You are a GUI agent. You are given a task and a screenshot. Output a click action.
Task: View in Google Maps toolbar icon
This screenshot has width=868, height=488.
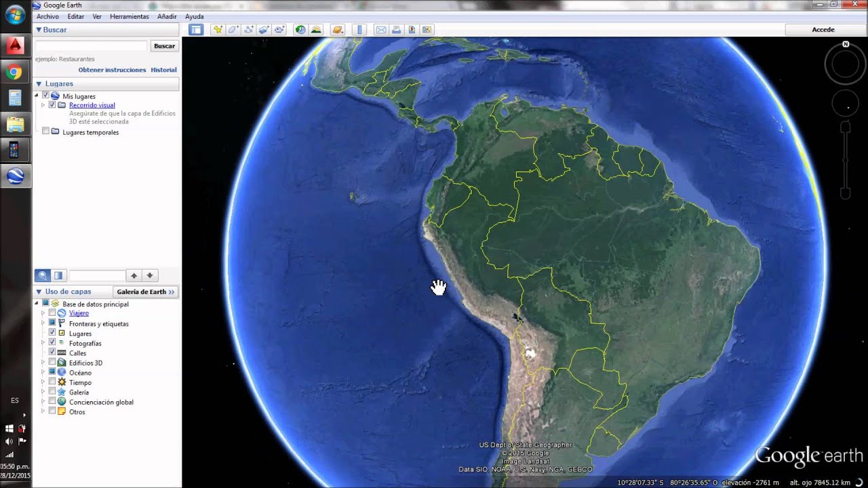427,30
